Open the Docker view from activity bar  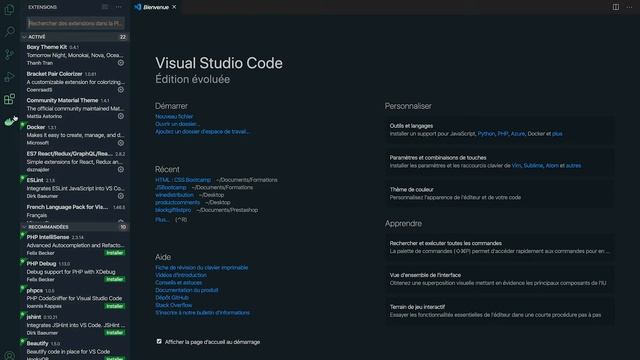coord(9,121)
